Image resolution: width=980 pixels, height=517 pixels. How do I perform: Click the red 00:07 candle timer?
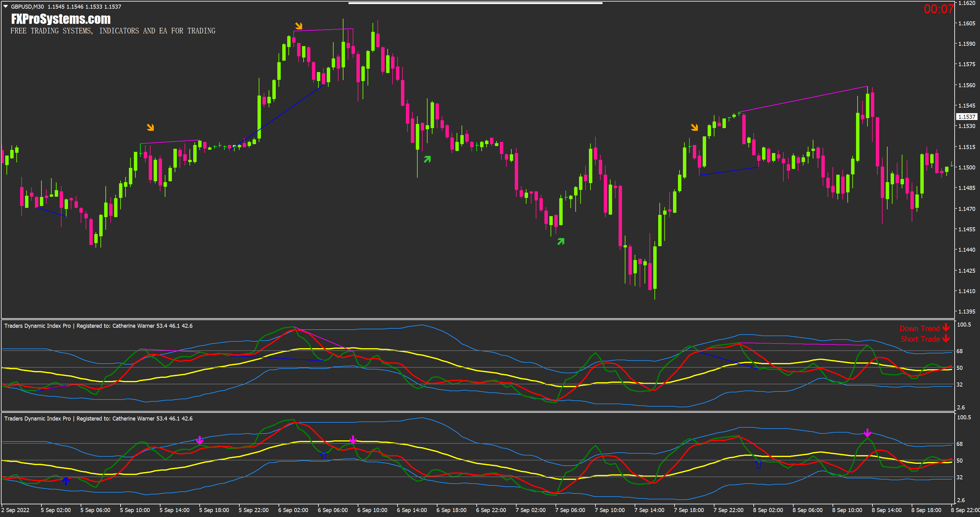(x=939, y=9)
